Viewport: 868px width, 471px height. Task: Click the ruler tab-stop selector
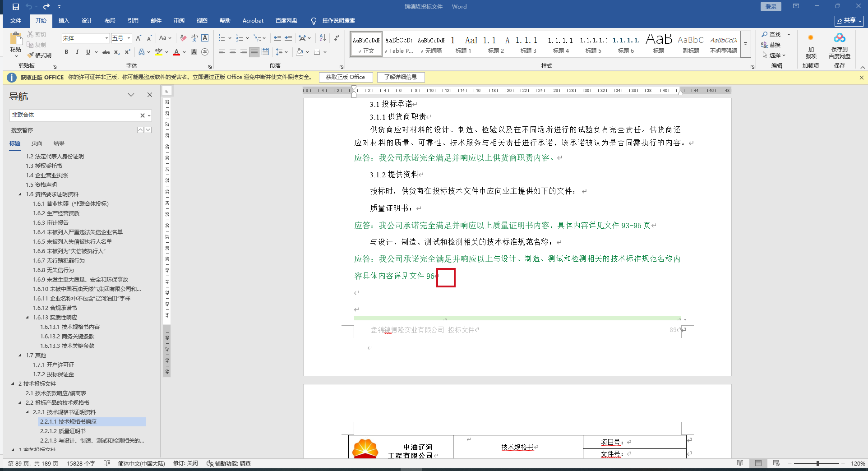tap(167, 91)
